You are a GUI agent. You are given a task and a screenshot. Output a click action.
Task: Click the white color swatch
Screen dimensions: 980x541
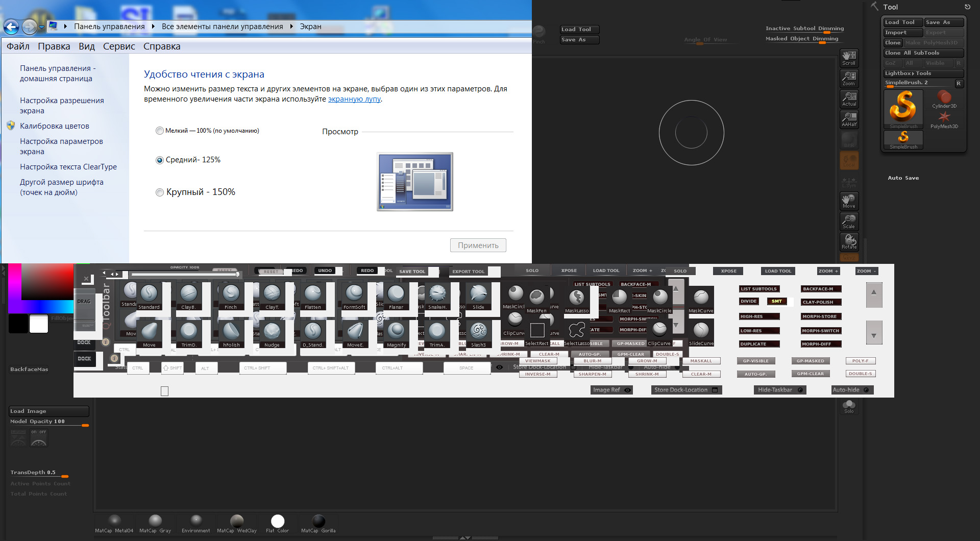[39, 324]
